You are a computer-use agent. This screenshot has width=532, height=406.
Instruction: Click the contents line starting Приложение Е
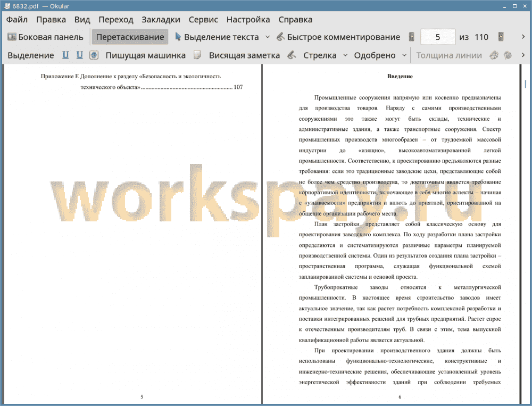pyautogui.click(x=131, y=77)
